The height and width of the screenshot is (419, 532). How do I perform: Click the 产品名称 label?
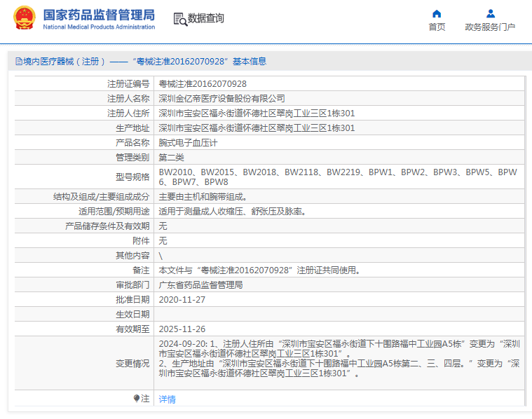132,143
